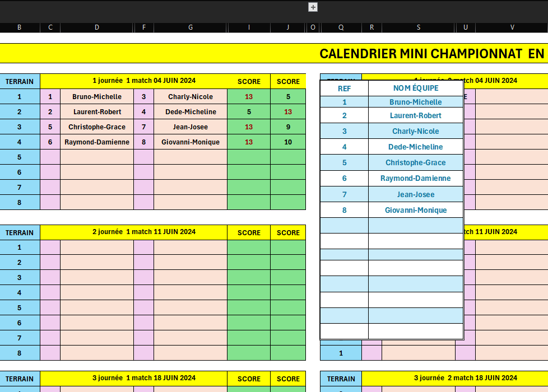Select the '3 journée 2 match 18 JUIN 2024' heading
Viewport: 548px width, 392px height.
pos(466,378)
